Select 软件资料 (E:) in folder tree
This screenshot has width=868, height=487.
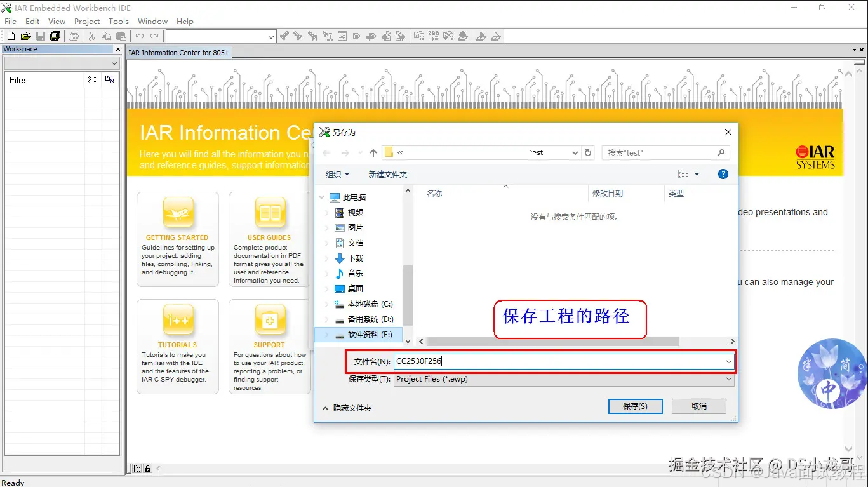tap(359, 335)
